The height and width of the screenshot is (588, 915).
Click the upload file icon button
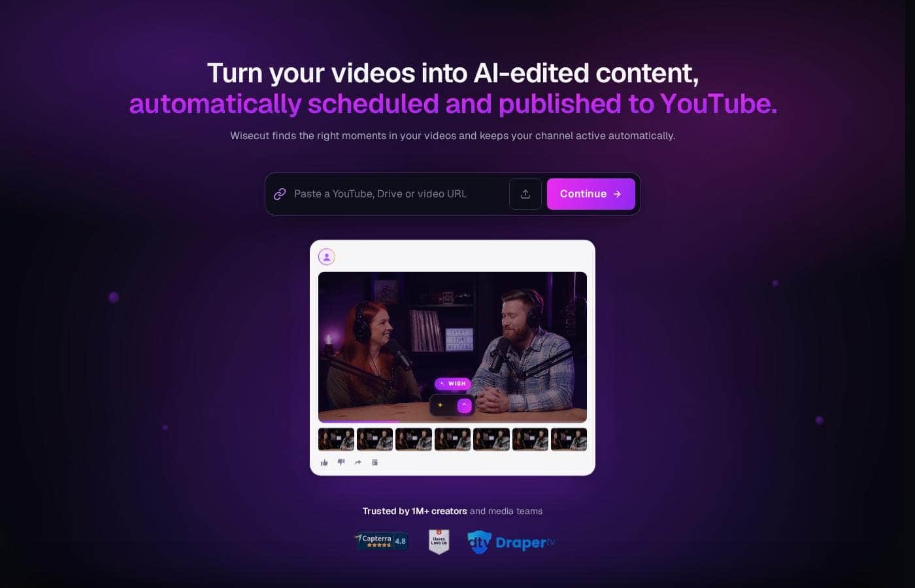click(525, 194)
